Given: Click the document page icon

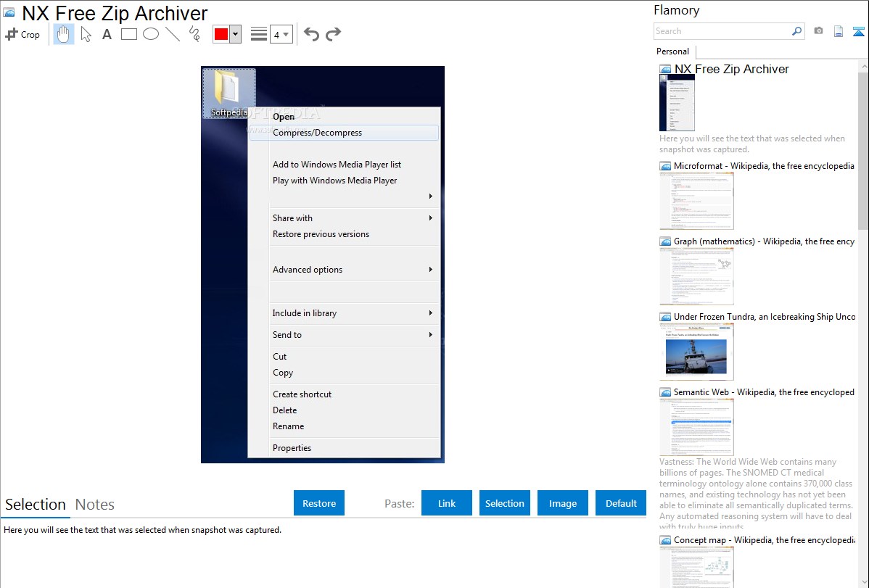Looking at the screenshot, I should pos(839,31).
